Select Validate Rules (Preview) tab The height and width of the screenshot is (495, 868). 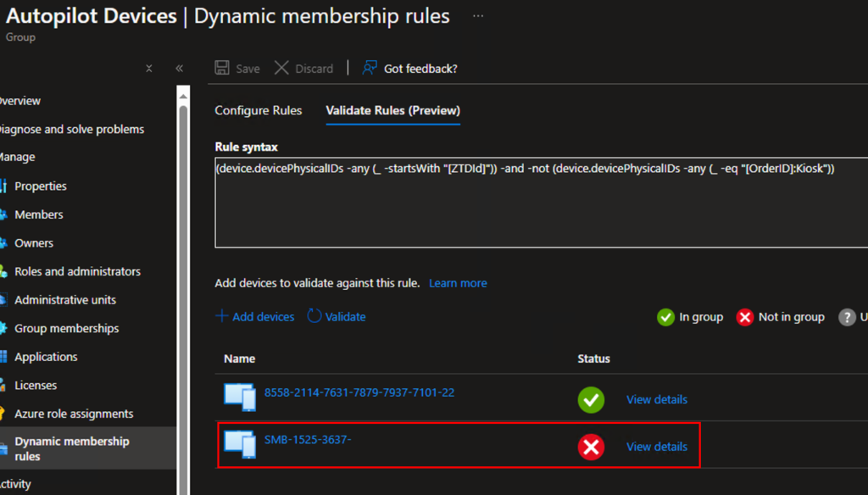point(392,110)
